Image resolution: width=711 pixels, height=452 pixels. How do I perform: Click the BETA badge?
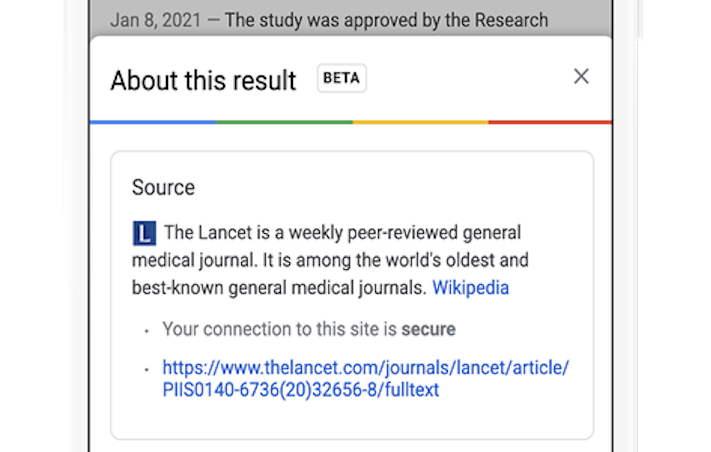pos(341,78)
